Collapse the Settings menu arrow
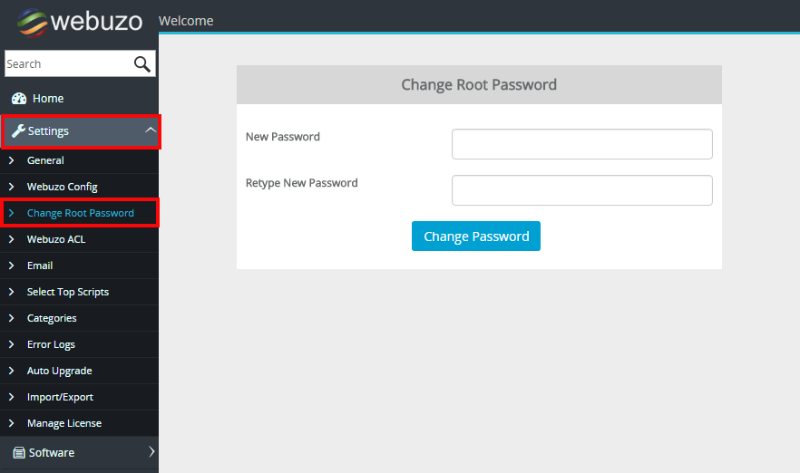The height and width of the screenshot is (473, 800). [150, 130]
